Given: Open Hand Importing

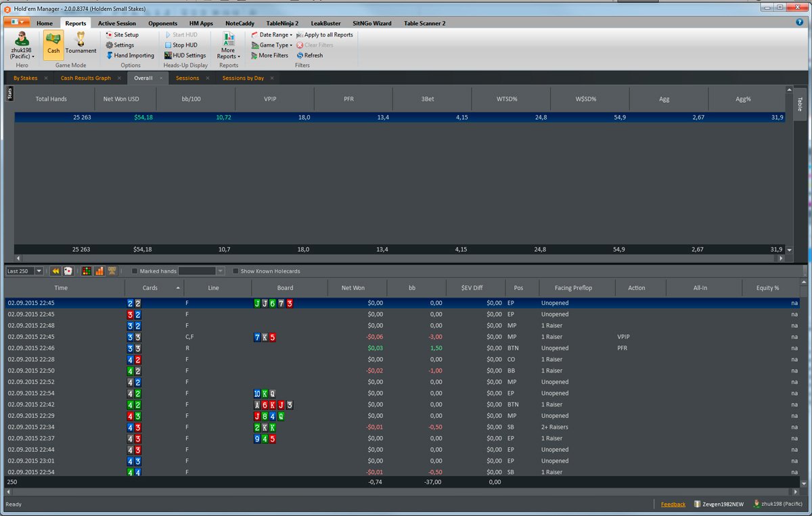Looking at the screenshot, I should click(x=129, y=55).
